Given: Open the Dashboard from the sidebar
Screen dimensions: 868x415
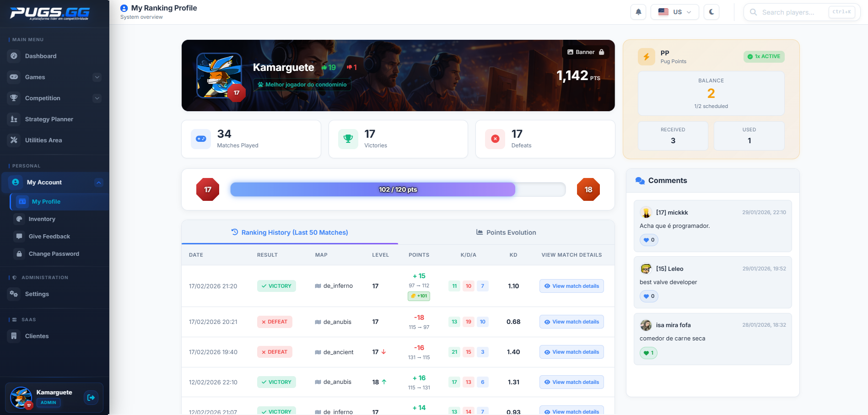Looking at the screenshot, I should click(x=40, y=56).
